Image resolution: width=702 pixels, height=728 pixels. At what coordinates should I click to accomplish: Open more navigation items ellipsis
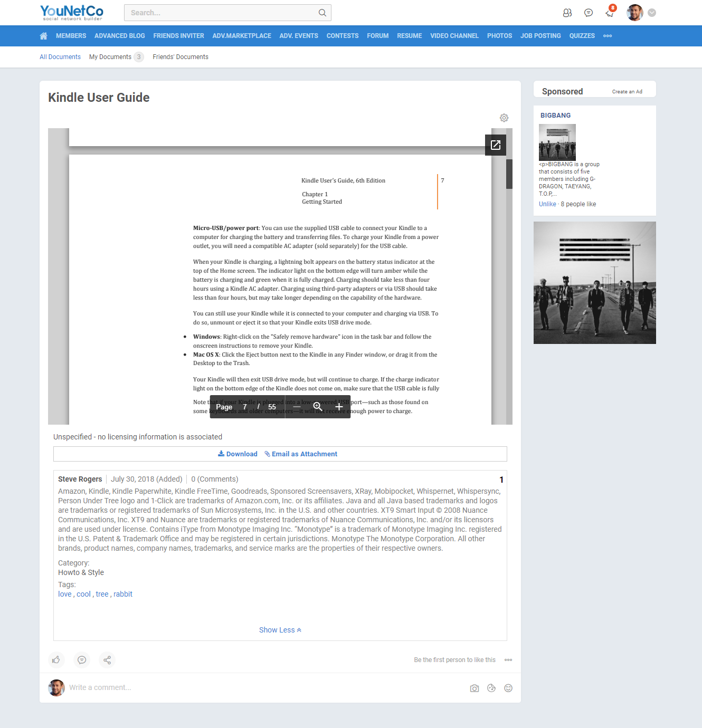pos(608,36)
